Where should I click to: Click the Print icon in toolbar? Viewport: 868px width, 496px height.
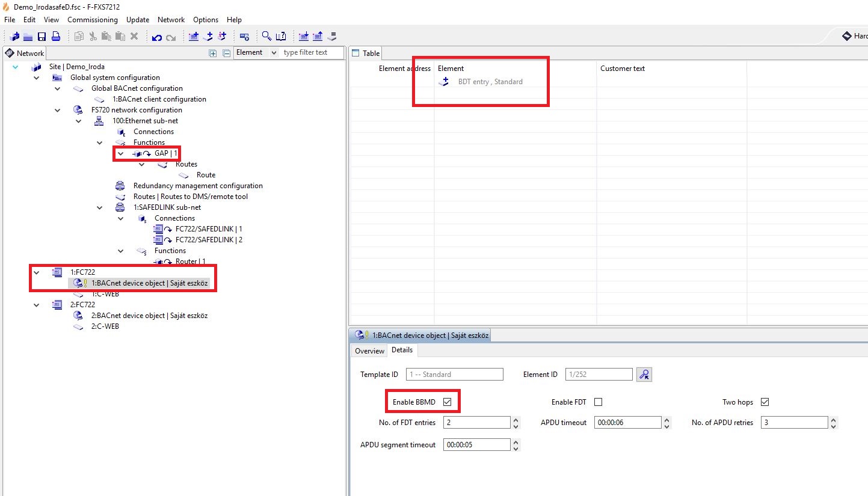pos(55,37)
